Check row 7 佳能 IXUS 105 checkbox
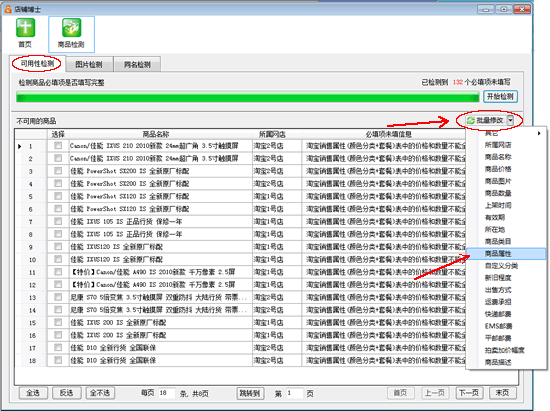This screenshot has width=550, height=411. (58, 221)
